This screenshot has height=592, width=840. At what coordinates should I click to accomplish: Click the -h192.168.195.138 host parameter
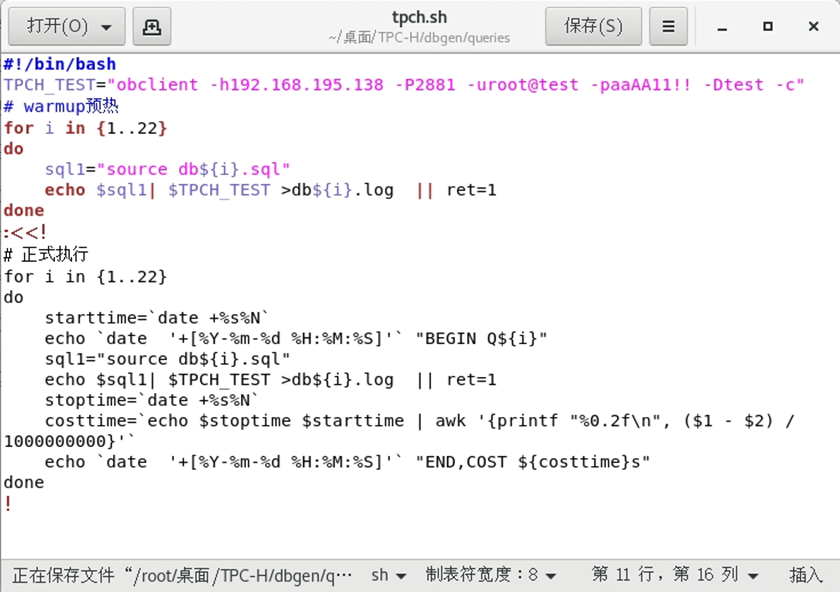(x=296, y=85)
